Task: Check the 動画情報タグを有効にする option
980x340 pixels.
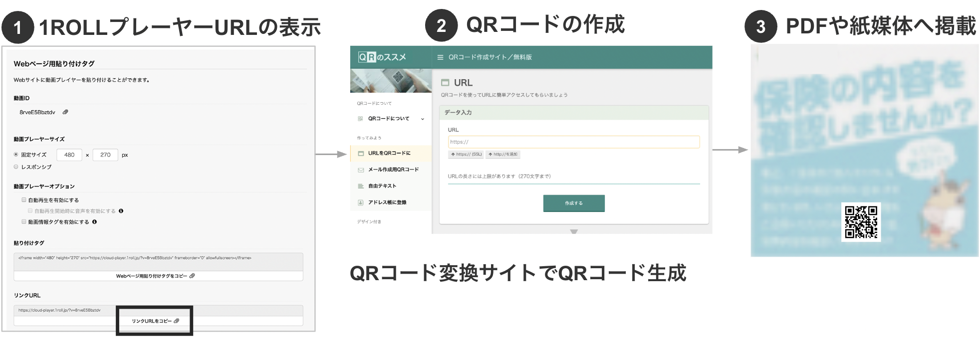Action: click(23, 221)
